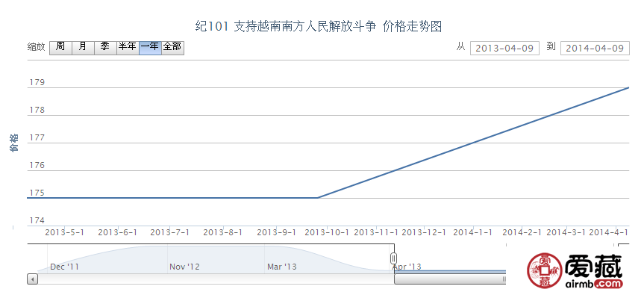This screenshot has width=644, height=295.
Task: Click the navigator scrollbar left arrow
Action: click(32, 279)
